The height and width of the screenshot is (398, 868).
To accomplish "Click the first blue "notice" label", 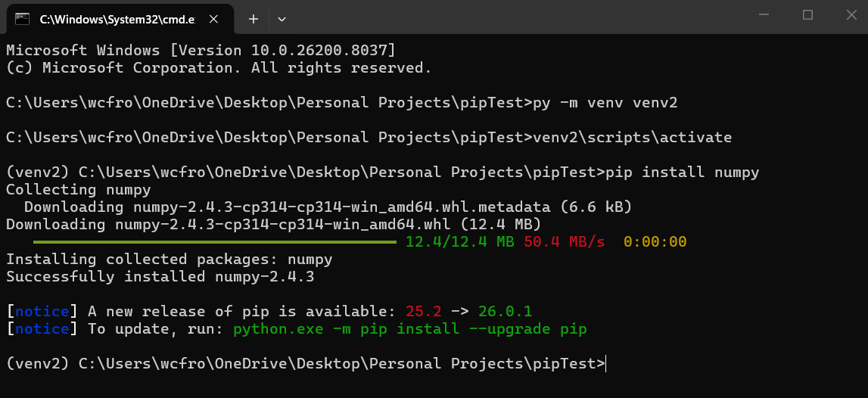I will click(x=42, y=311).
